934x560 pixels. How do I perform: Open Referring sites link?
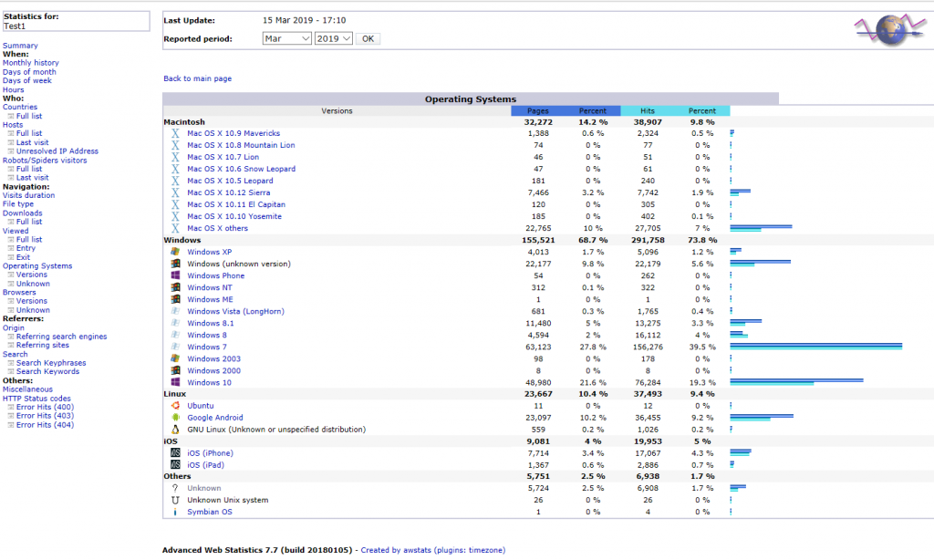click(x=42, y=346)
